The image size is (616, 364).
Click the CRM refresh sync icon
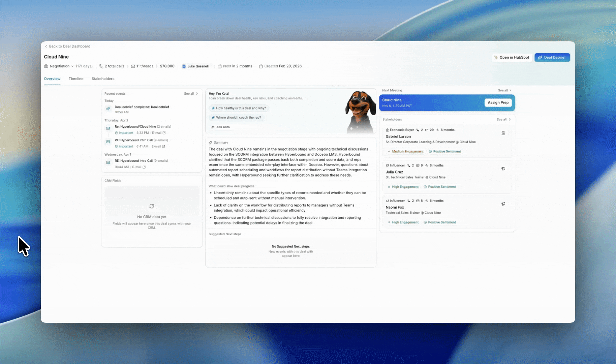(152, 206)
